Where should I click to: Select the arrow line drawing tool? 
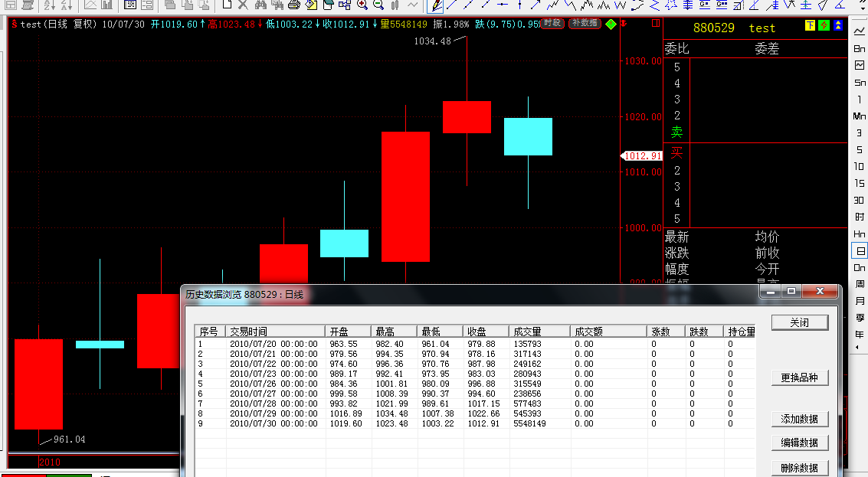(536, 5)
